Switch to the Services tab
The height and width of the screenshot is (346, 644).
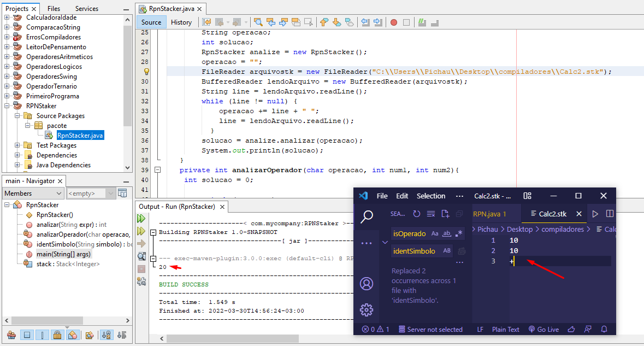[87, 9]
